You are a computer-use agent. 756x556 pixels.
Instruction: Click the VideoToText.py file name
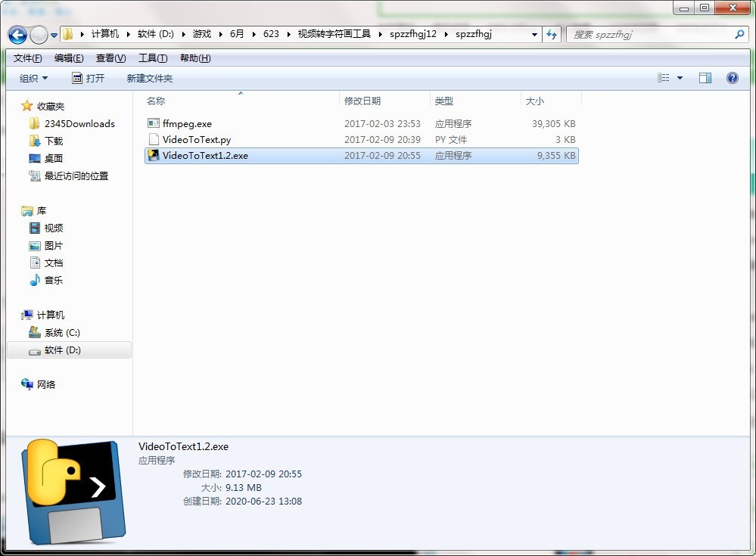[197, 140]
